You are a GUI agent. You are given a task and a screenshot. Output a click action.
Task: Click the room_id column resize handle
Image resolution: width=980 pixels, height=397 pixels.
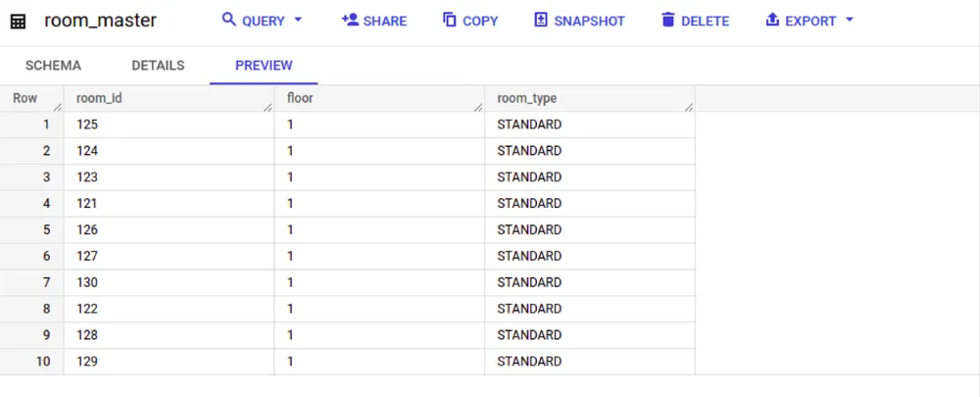(269, 108)
